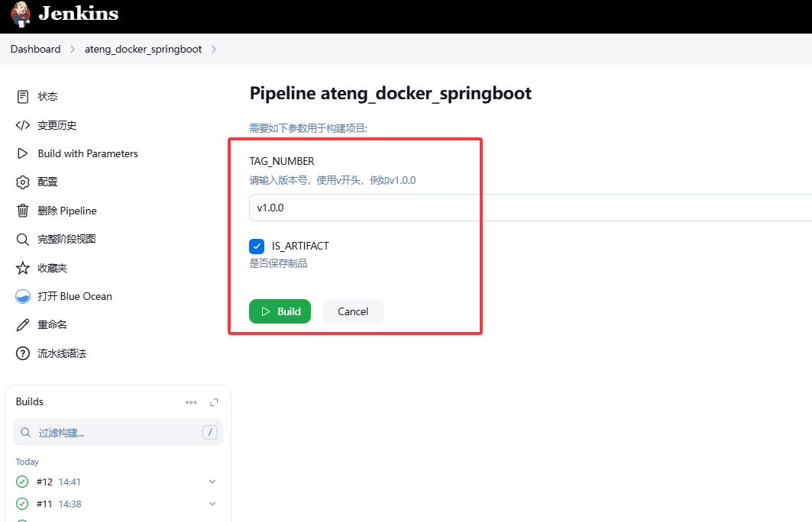812x522 pixels.
Task: Go to Dashboard breadcrumb
Action: (35, 49)
